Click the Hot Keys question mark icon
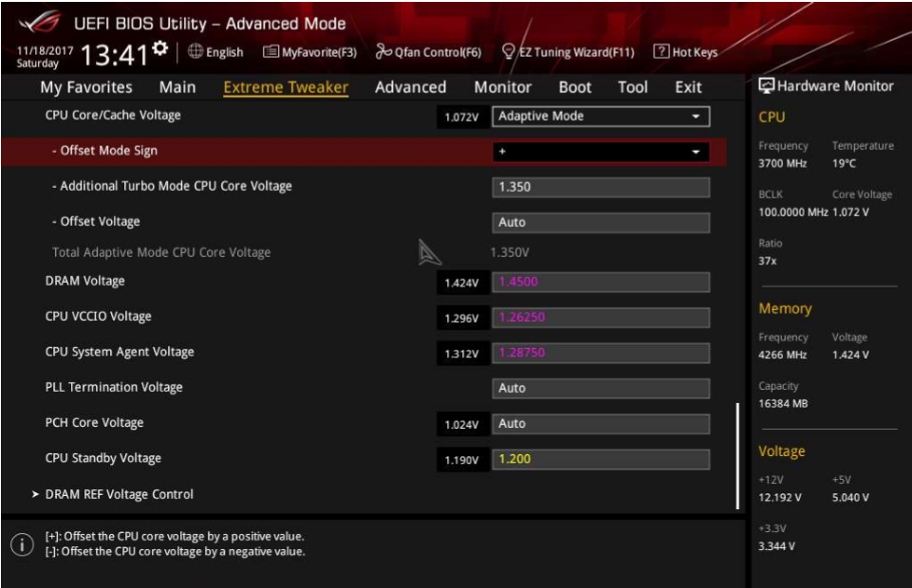912x588 pixels. (661, 51)
